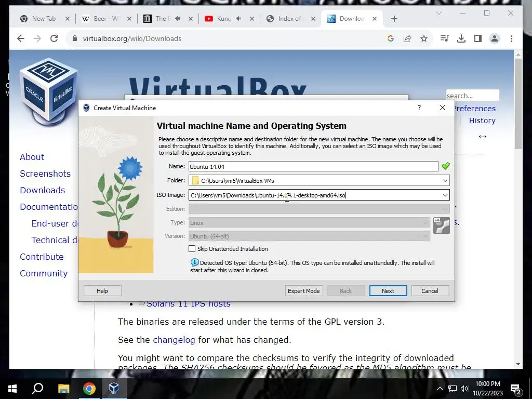
Task: Close the Beer Wikipedia tab
Action: [129, 19]
